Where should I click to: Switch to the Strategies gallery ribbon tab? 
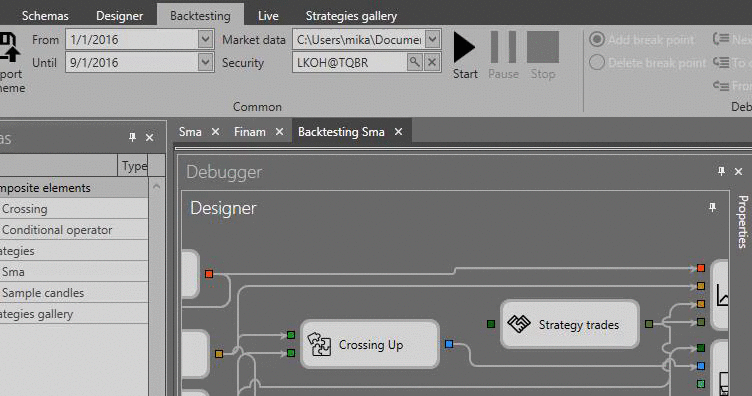(351, 16)
